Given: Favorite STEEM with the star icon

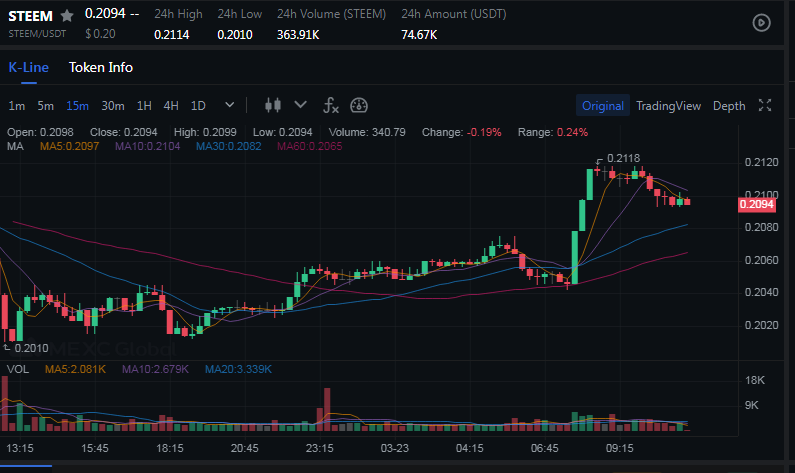Looking at the screenshot, I should point(66,16).
